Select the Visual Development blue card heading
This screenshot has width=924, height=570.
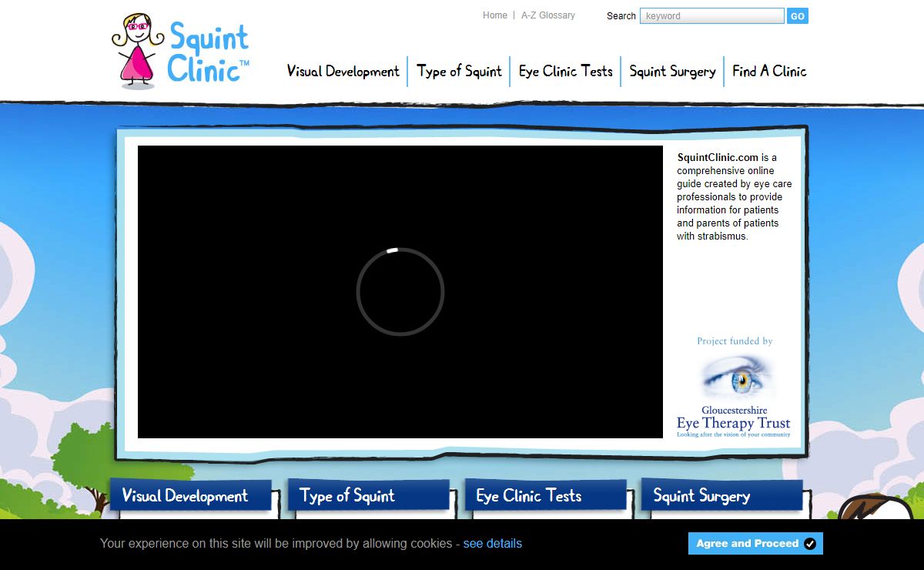click(x=190, y=495)
